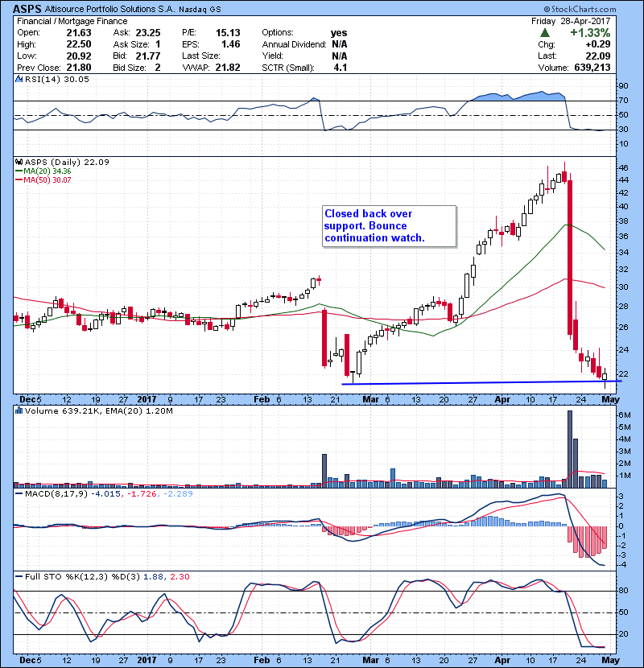The height and width of the screenshot is (668, 644).
Task: Click the +1.33% percent change
Action: (x=590, y=33)
